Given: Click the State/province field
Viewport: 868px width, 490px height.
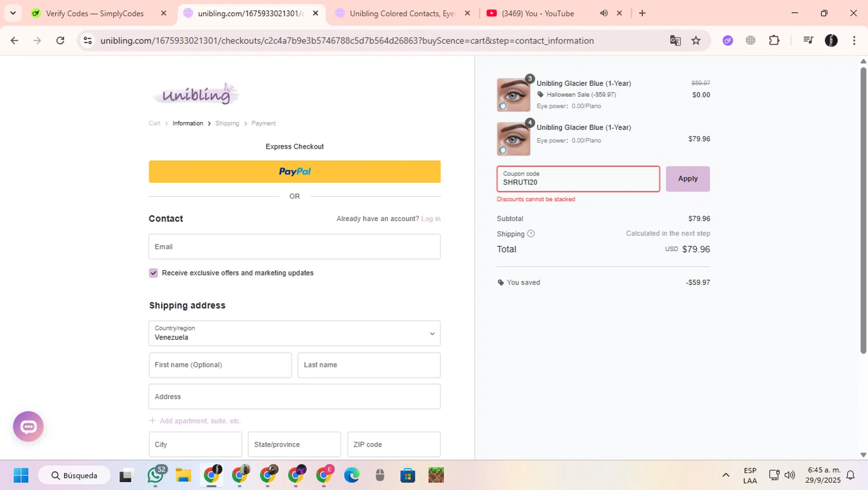Looking at the screenshot, I should 294,444.
